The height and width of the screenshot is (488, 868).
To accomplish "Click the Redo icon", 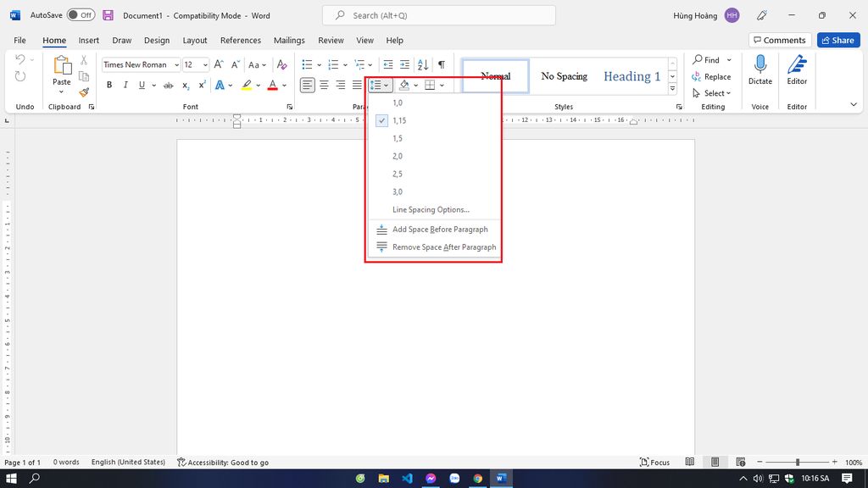I will [x=20, y=76].
